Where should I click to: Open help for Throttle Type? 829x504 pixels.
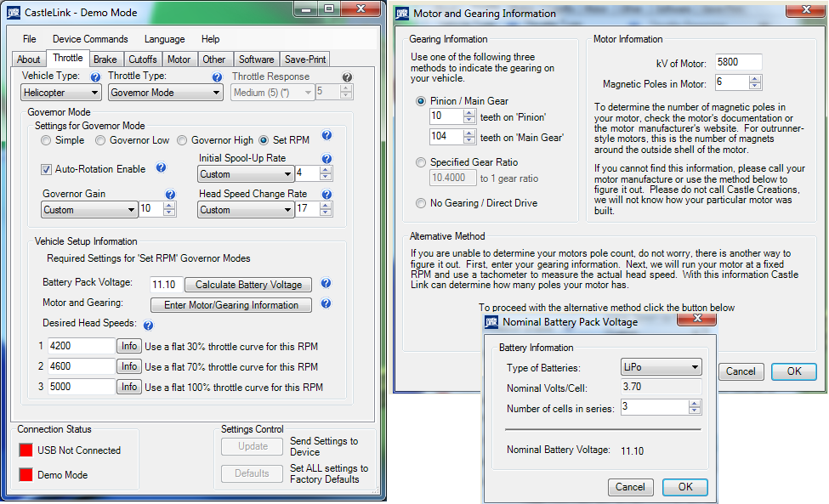pyautogui.click(x=217, y=77)
